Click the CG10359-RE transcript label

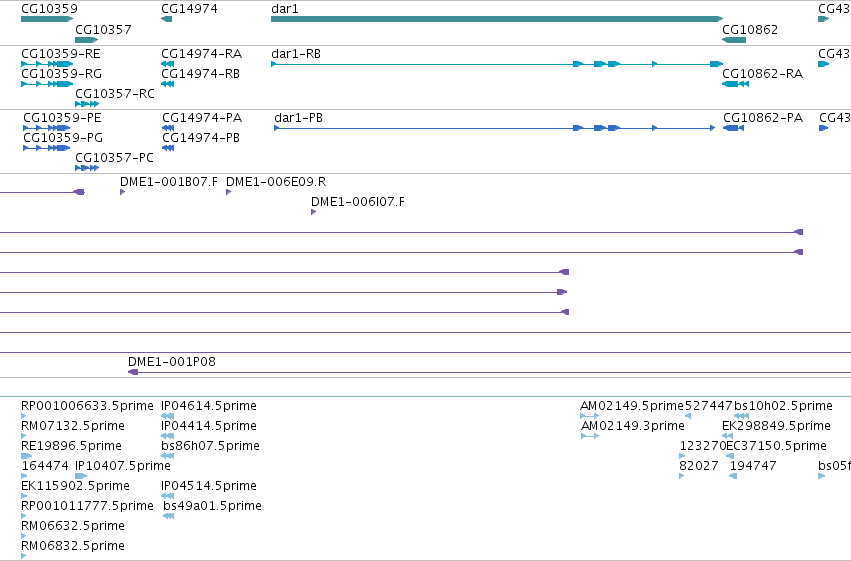(61, 54)
